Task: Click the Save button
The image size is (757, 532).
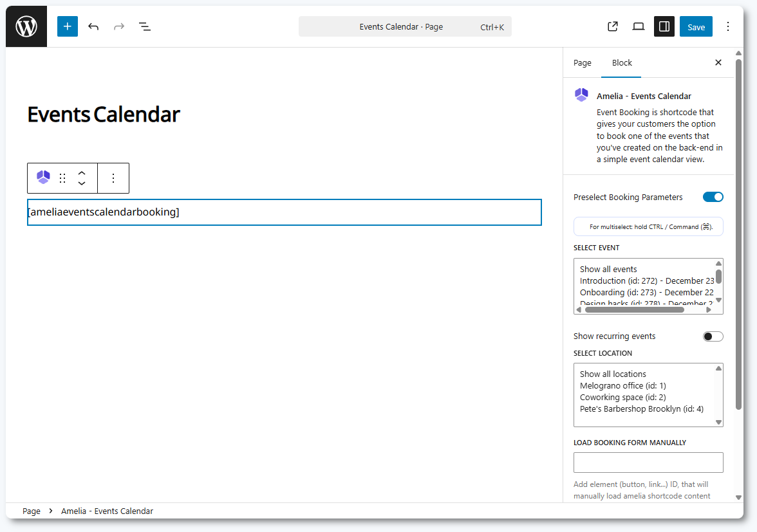Action: 696,27
